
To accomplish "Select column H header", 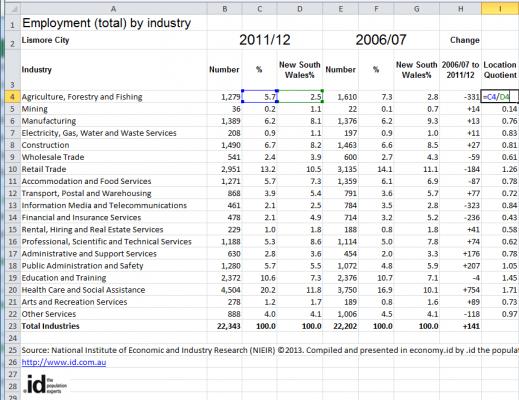I will [x=461, y=9].
